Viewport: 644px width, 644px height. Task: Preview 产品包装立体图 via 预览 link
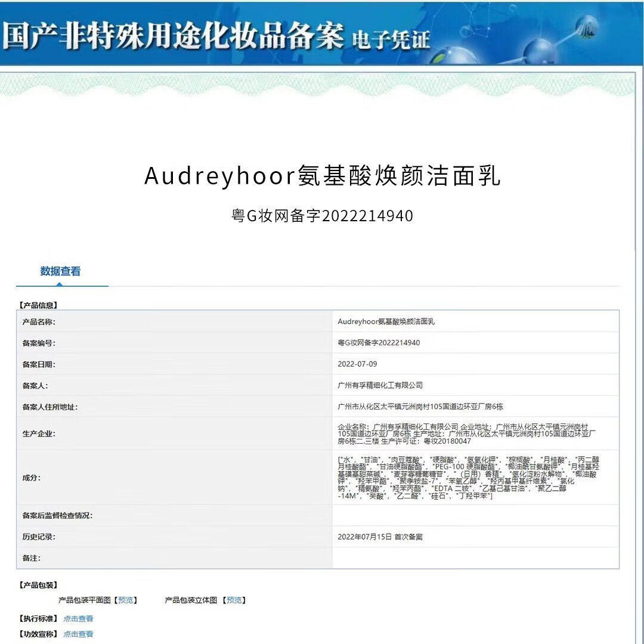[x=234, y=600]
